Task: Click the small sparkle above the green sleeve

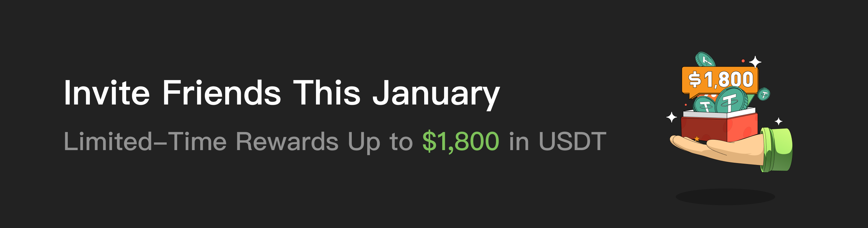Action: (x=778, y=121)
